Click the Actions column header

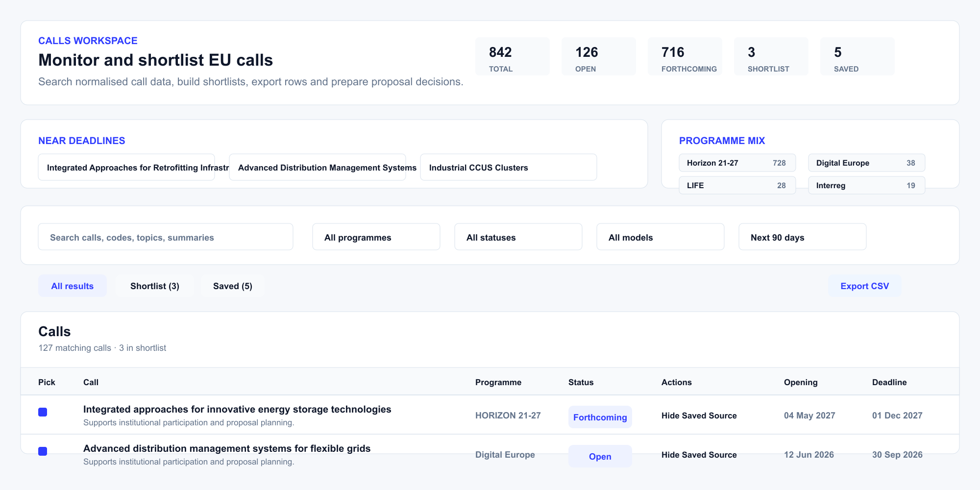click(677, 382)
